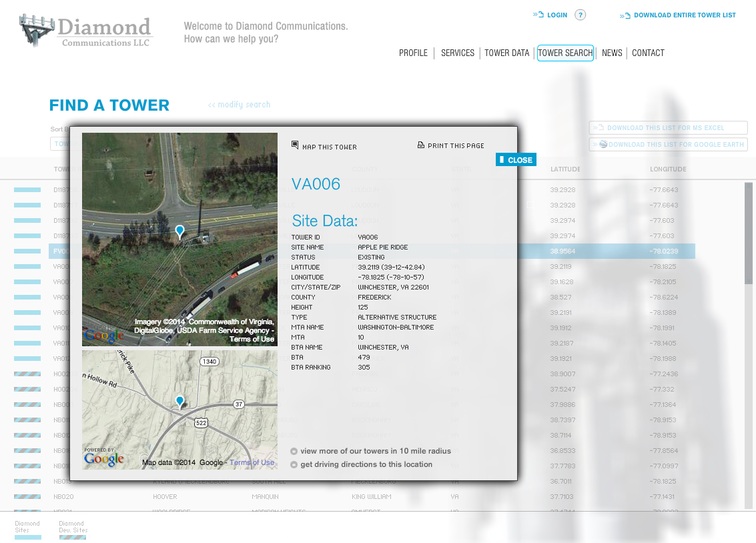Viewport: 756px width, 543px height.
Task: Click the KING WILLIAM county cell
Action: [x=371, y=497]
